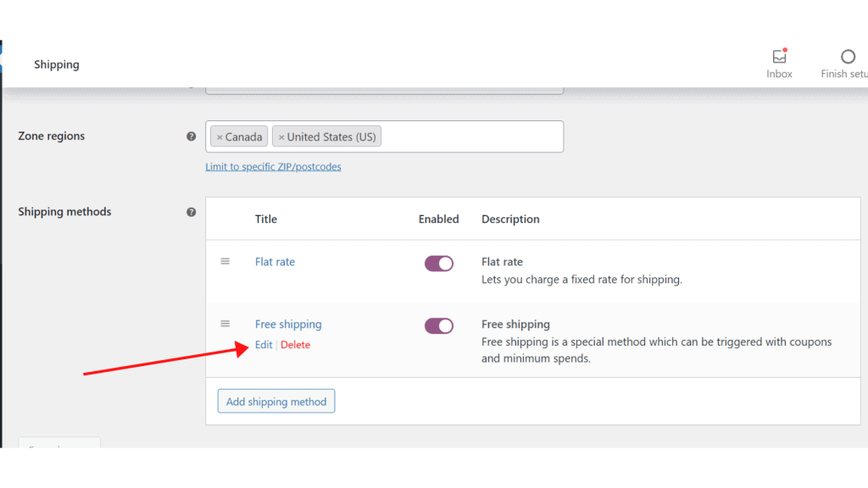
Task: Grab the Free shipping drag handle
Action: 225,324
